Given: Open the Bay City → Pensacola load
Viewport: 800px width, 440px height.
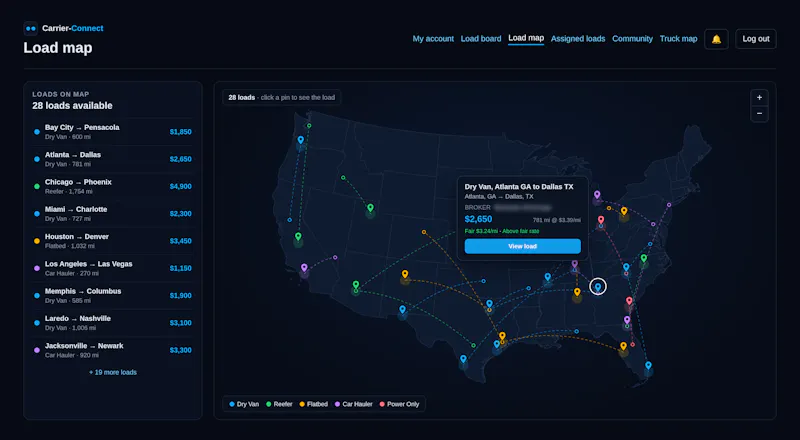Looking at the screenshot, I should (x=113, y=132).
